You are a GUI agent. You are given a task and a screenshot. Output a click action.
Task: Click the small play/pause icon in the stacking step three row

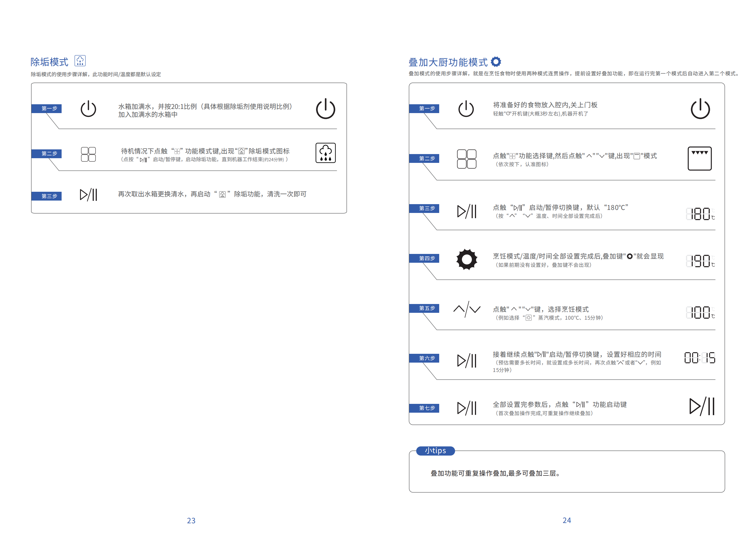(x=467, y=212)
